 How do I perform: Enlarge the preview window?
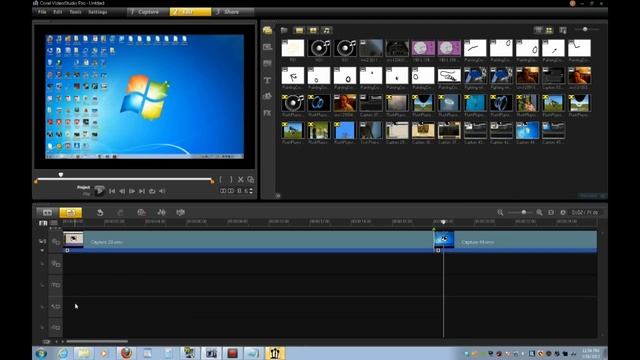[x=251, y=180]
